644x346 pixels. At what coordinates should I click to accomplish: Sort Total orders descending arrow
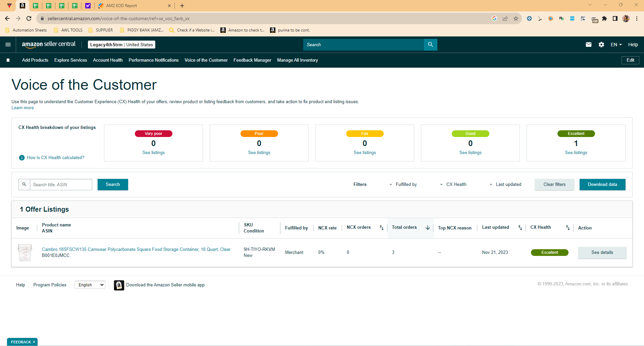(428, 228)
